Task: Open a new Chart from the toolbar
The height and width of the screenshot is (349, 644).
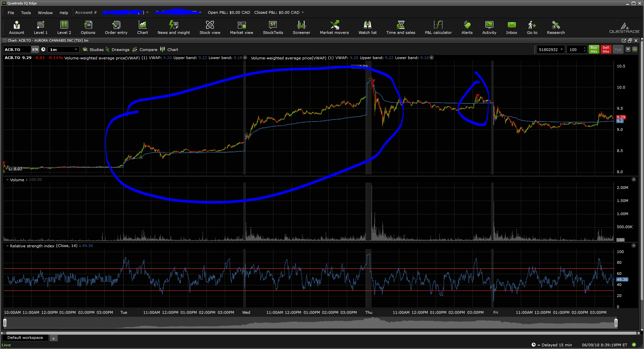Action: 143,28
